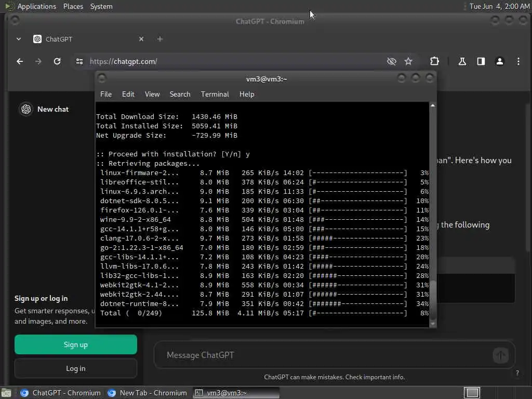The width and height of the screenshot is (532, 399).
Task: Open the Applications menu in top panel
Action: (x=37, y=6)
